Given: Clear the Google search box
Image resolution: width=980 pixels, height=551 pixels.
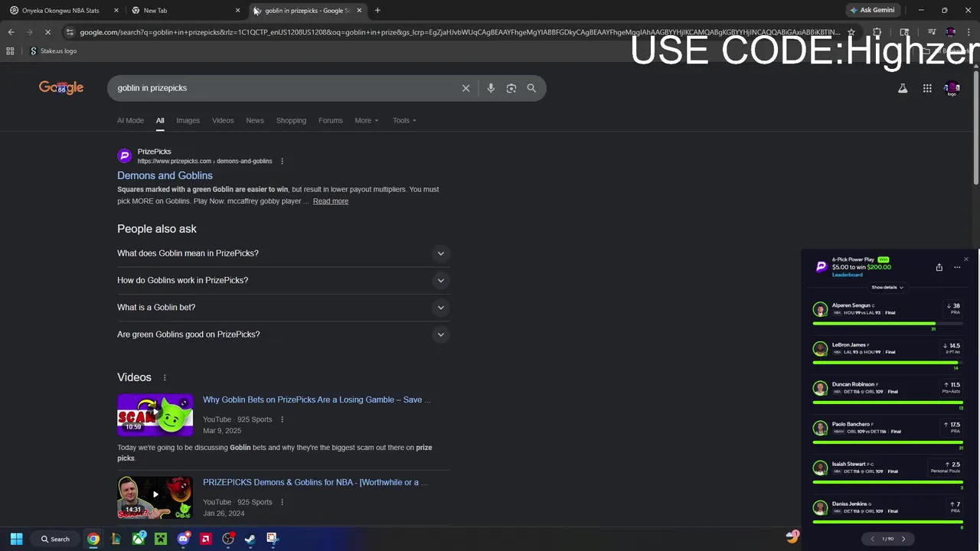Looking at the screenshot, I should [465, 88].
